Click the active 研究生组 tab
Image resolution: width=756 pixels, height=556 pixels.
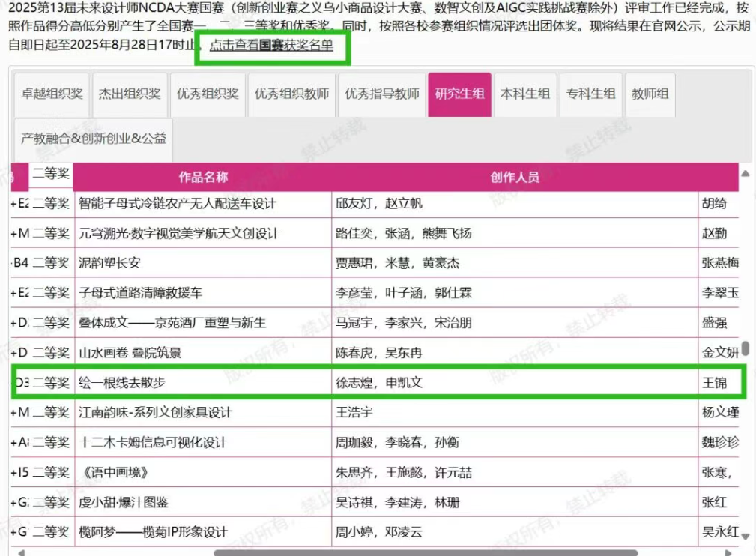(x=459, y=94)
